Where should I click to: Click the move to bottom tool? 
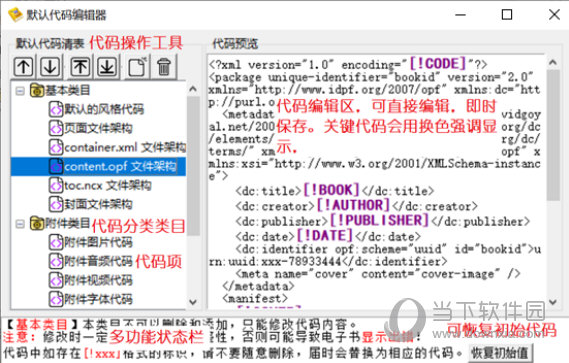107,67
